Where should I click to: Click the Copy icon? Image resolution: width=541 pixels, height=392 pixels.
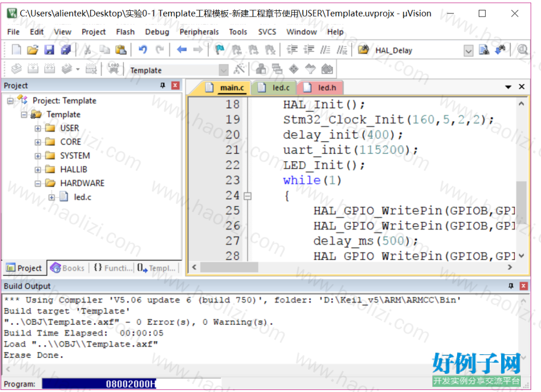click(x=105, y=50)
